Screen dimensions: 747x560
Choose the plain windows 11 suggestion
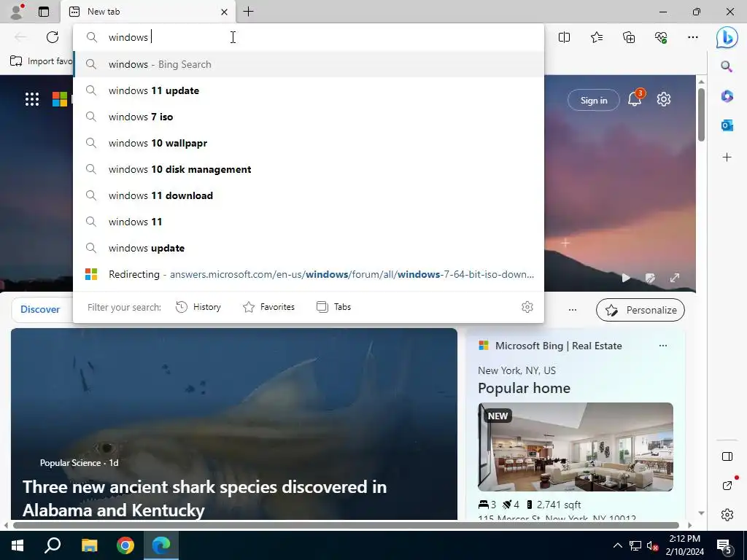click(x=309, y=222)
